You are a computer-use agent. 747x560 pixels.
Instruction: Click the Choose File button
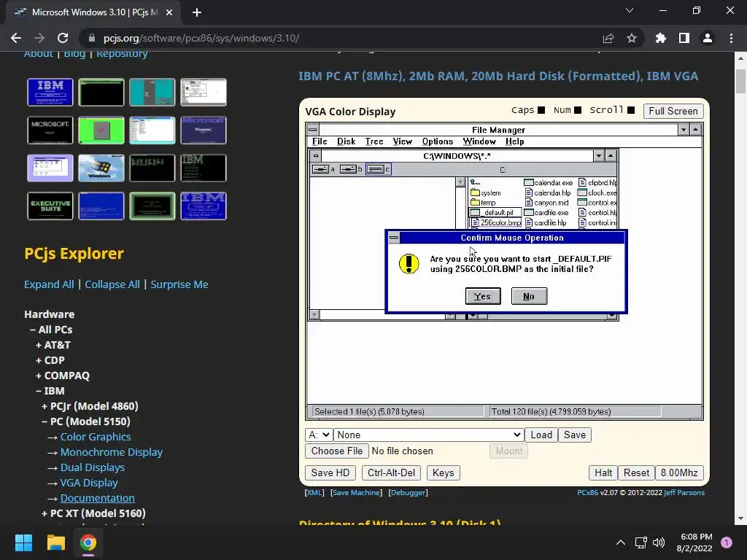(x=337, y=451)
